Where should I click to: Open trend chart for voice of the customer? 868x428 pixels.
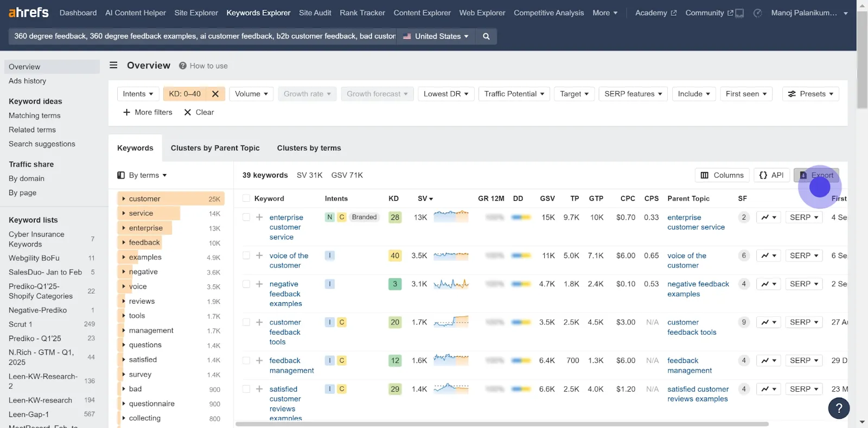tap(769, 255)
